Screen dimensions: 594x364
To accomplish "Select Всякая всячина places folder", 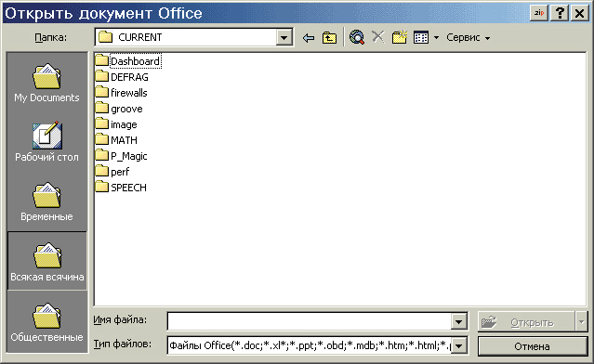I will click(47, 261).
